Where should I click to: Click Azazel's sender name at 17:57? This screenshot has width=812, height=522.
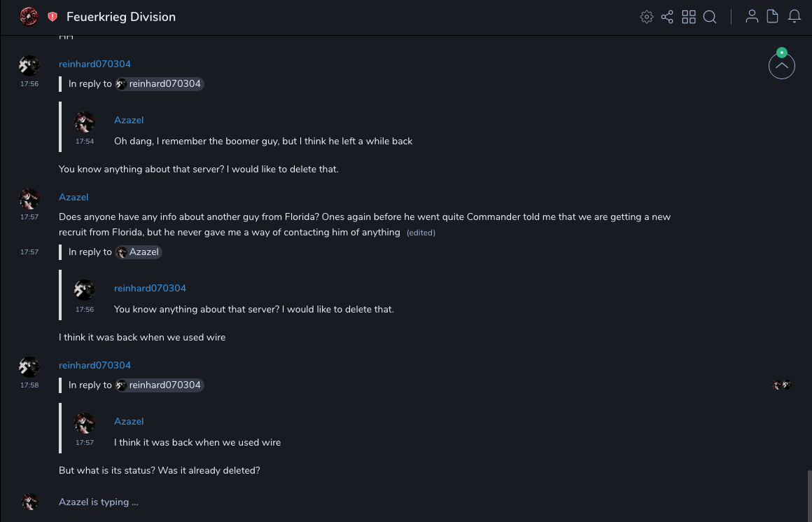point(73,197)
